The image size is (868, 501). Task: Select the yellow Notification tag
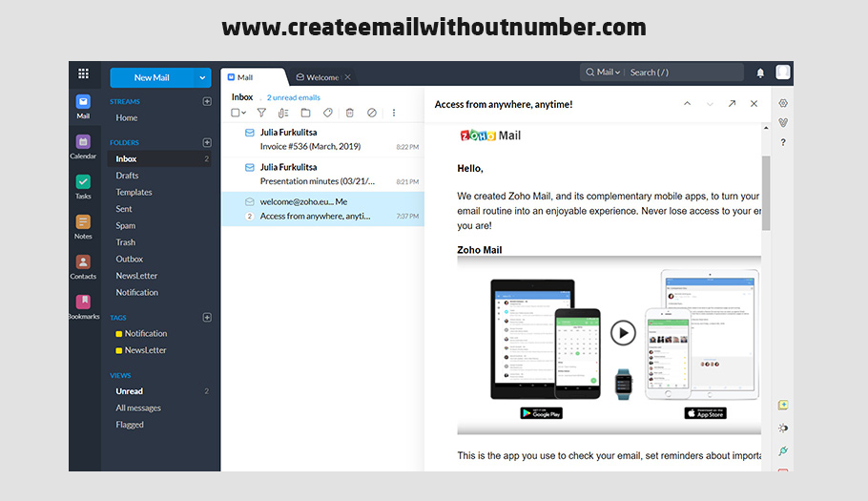(142, 333)
